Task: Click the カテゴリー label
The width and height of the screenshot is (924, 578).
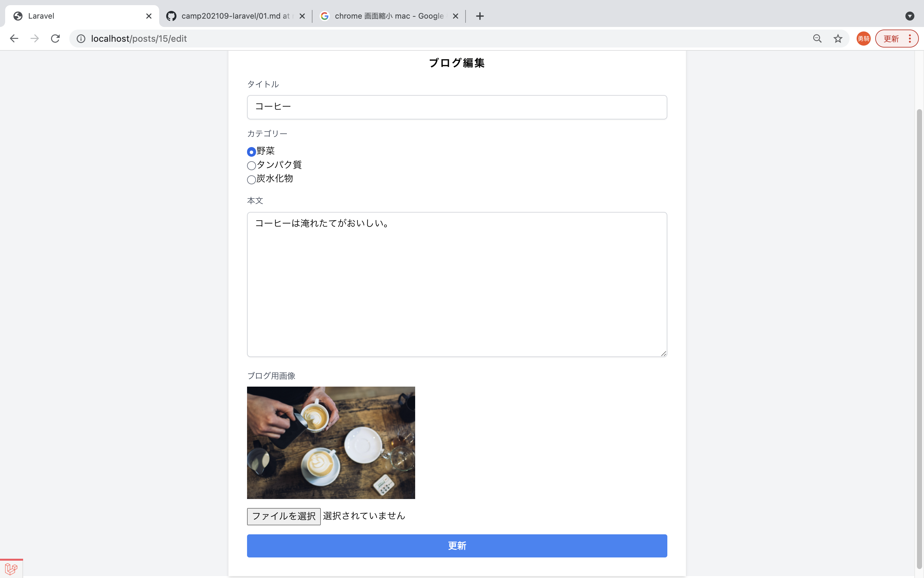Action: pyautogui.click(x=267, y=133)
